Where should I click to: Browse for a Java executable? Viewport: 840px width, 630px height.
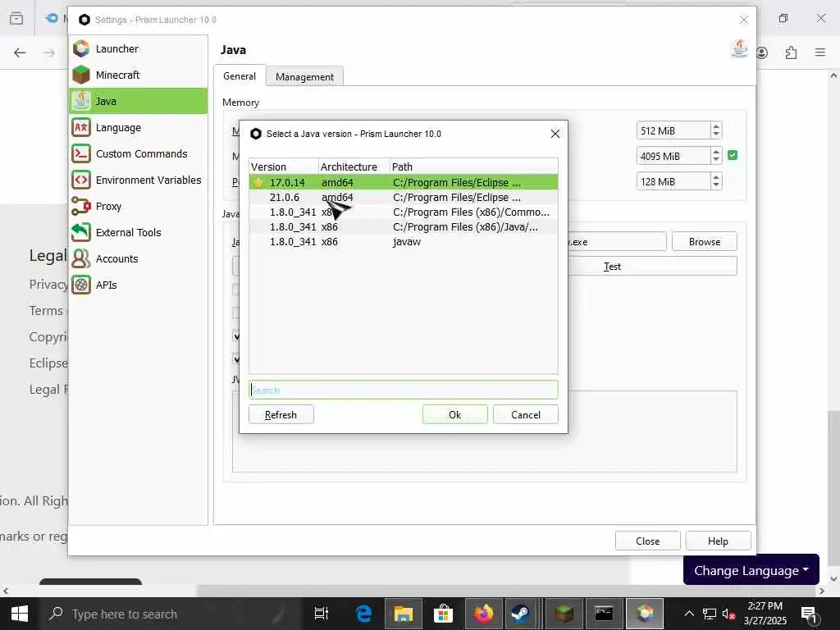[x=705, y=242]
